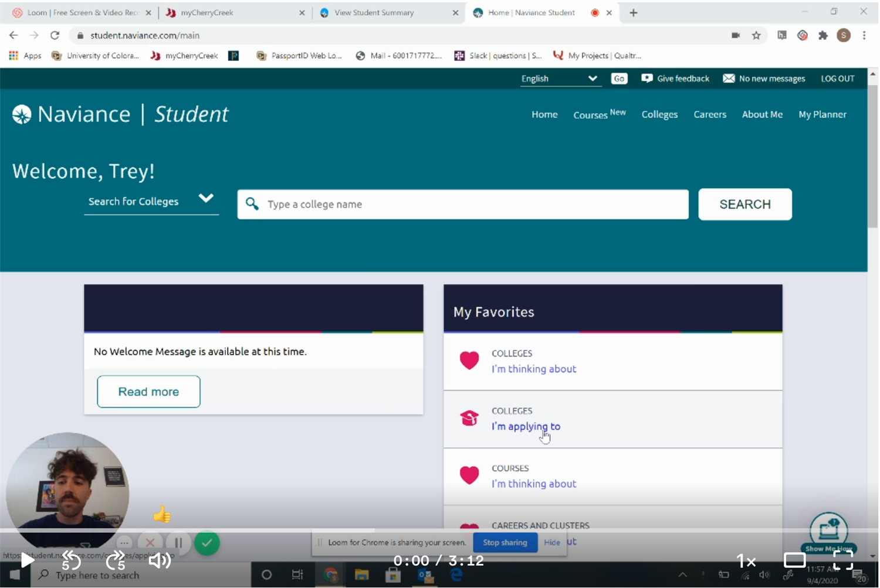
Task: Open the PassportID Web Login bookmark
Action: pyautogui.click(x=299, y=56)
